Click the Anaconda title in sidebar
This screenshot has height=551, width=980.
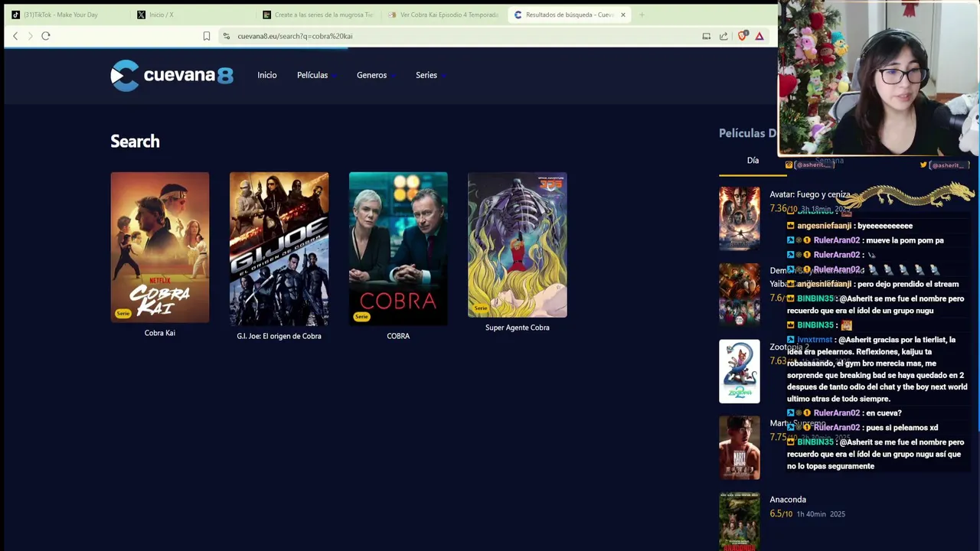788,500
